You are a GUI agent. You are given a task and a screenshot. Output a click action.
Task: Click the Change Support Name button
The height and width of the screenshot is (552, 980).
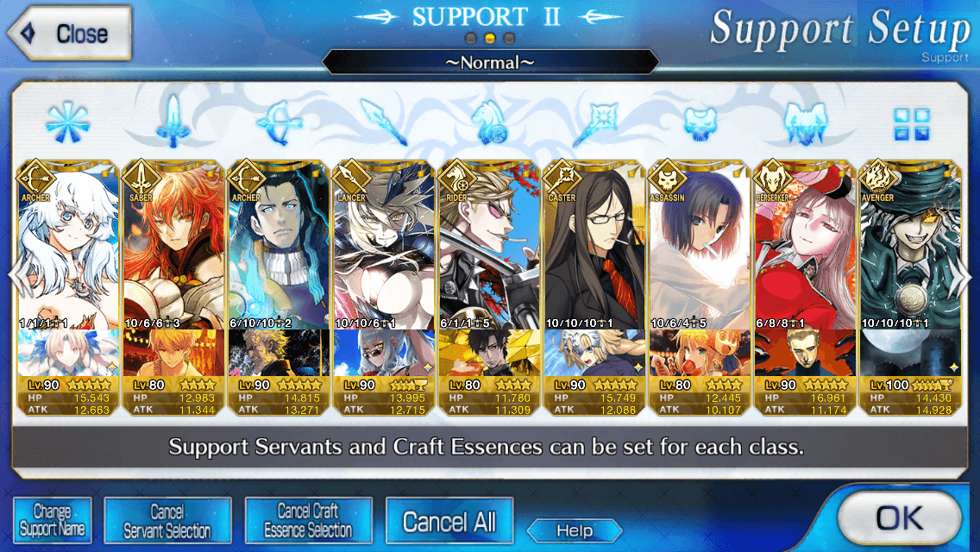[53, 521]
